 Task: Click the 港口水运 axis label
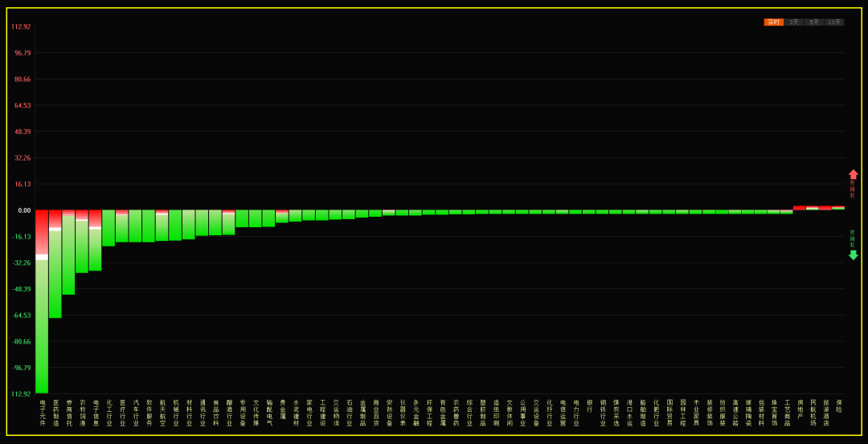tap(629, 413)
